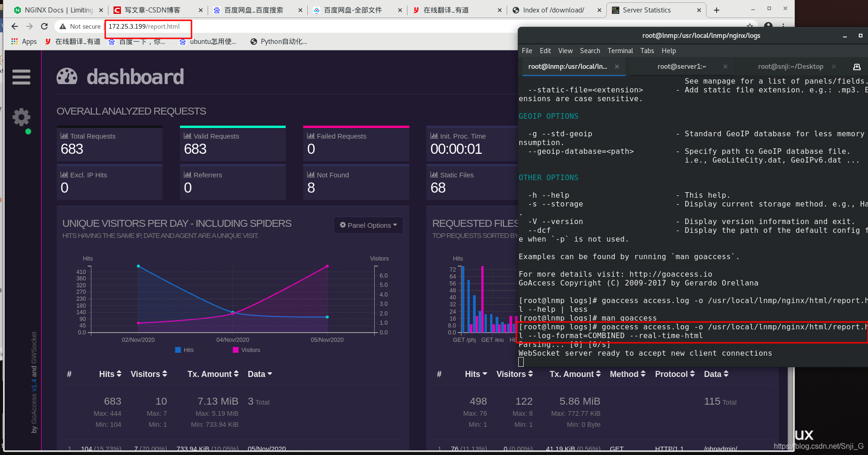Click the 05/Nov/2020 visitors data point
Viewport: 868px width, 455px height.
tap(327, 266)
